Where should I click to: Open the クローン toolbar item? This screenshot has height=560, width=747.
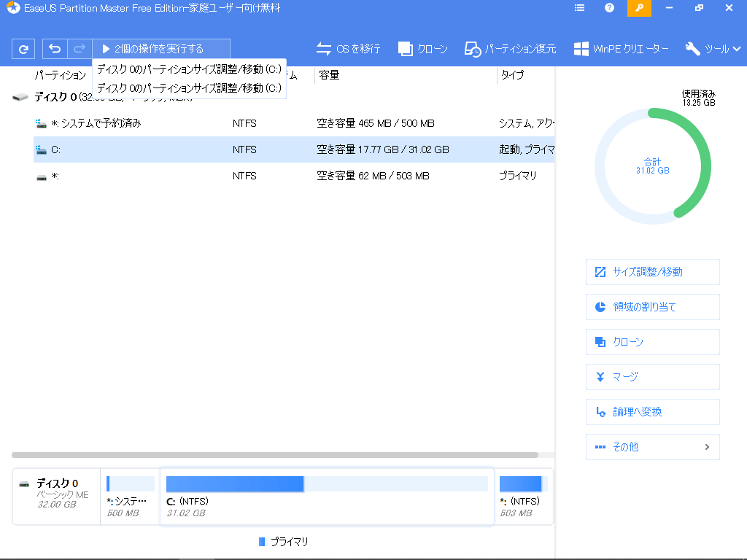pos(422,49)
